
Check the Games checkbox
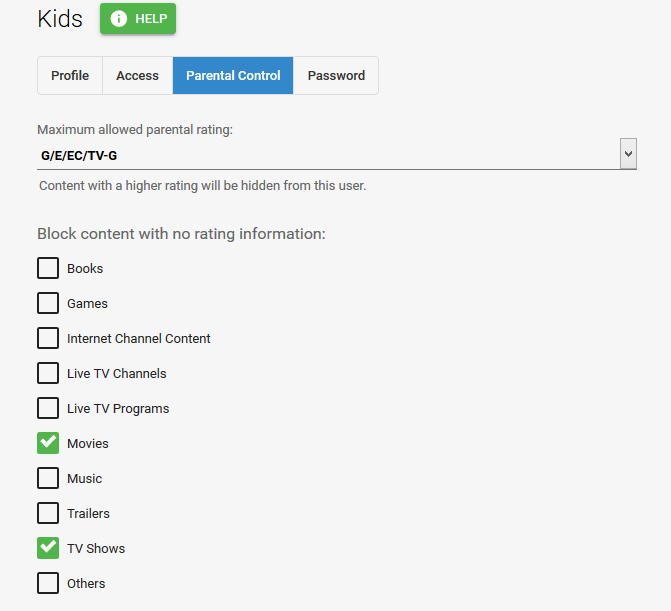pos(48,303)
